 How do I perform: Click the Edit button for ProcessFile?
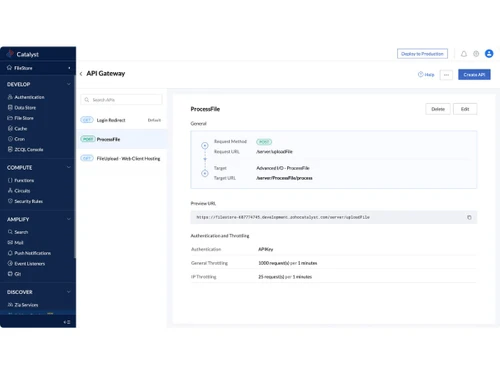465,109
